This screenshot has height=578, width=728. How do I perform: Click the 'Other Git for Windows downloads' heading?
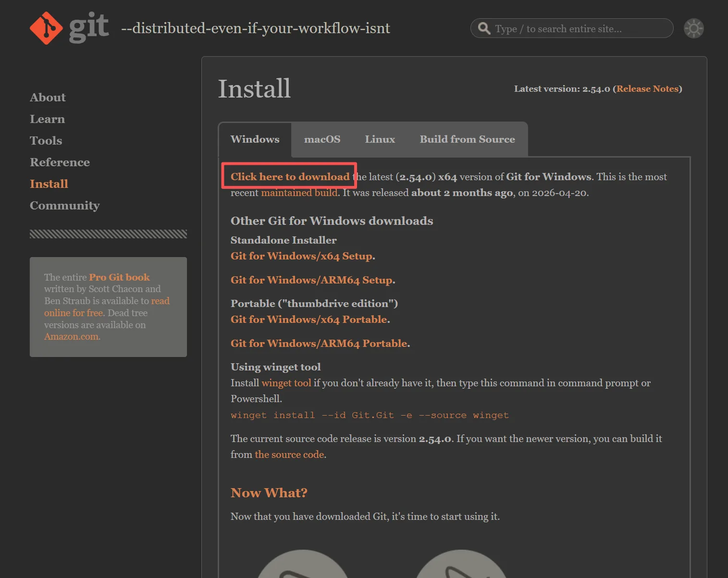point(332,221)
